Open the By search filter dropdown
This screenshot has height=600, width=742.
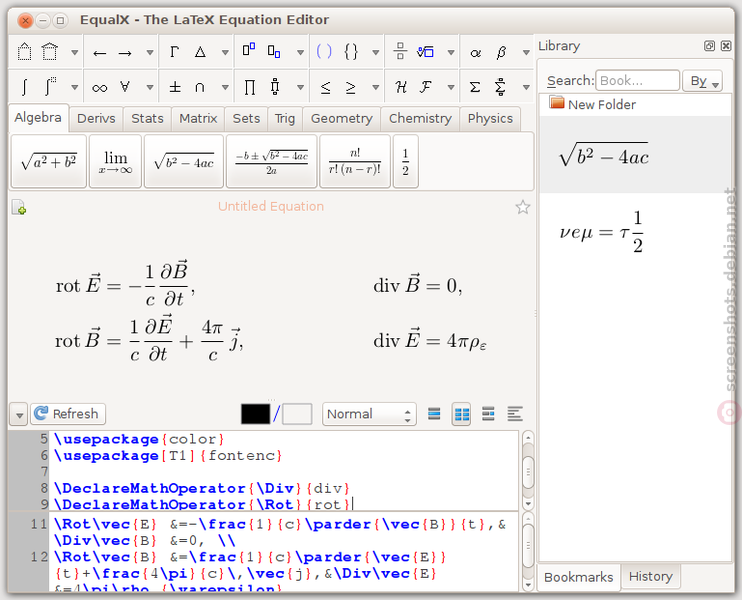[703, 81]
